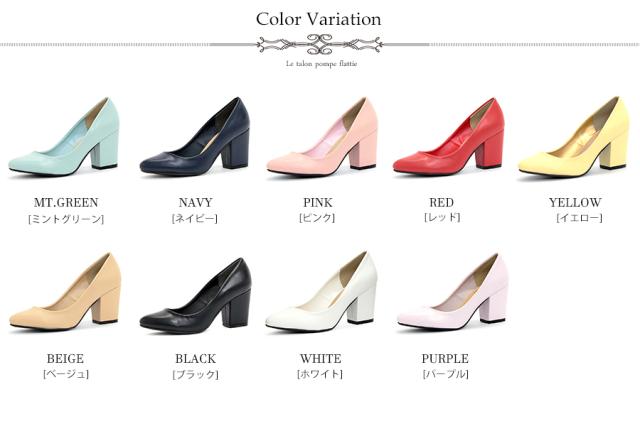Click the WHITE color label
640x426 pixels.
[321, 359]
